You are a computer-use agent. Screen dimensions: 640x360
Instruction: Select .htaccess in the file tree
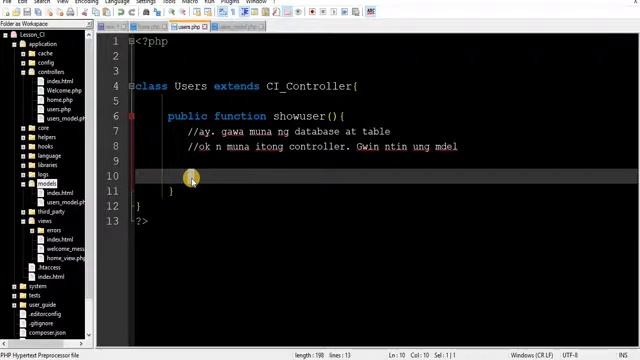click(49, 268)
